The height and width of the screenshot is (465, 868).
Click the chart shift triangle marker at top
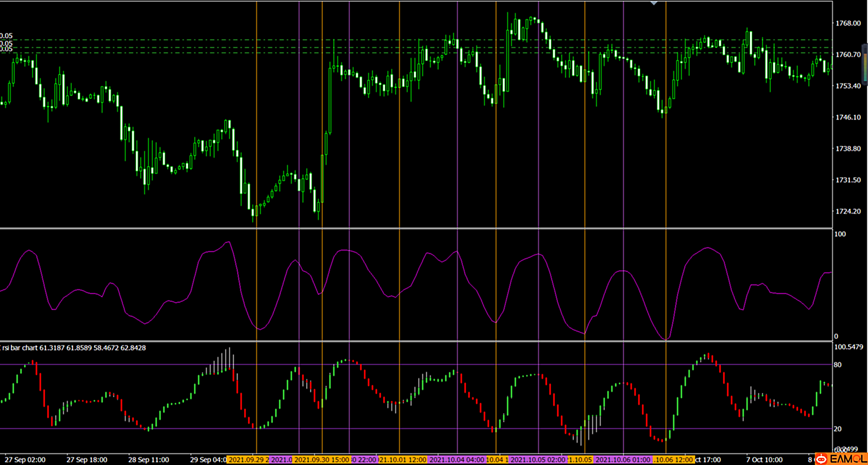[653, 3]
